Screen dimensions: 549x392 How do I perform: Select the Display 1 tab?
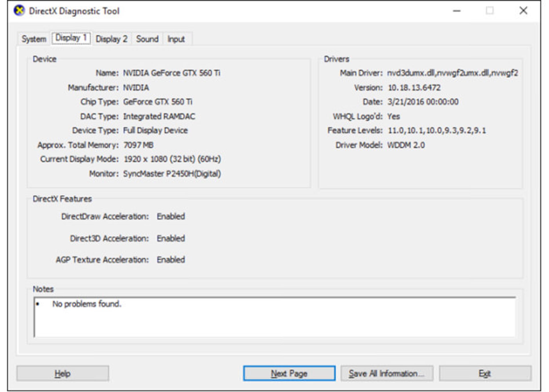click(x=71, y=38)
